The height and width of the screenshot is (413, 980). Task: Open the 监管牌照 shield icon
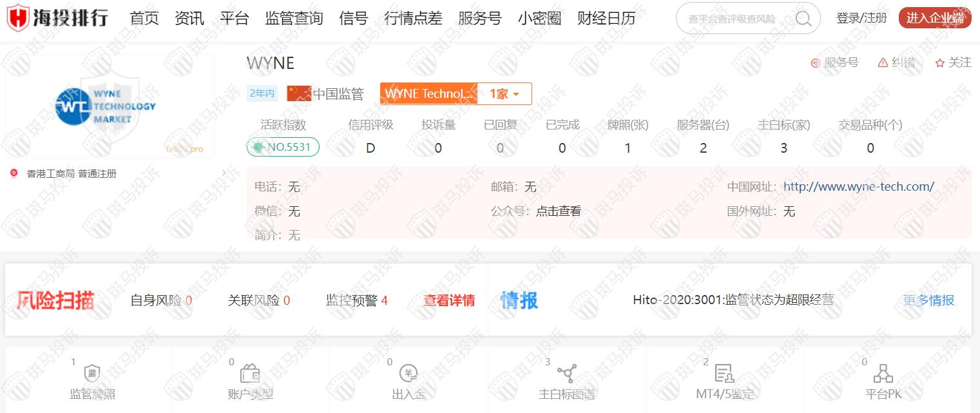coord(92,374)
